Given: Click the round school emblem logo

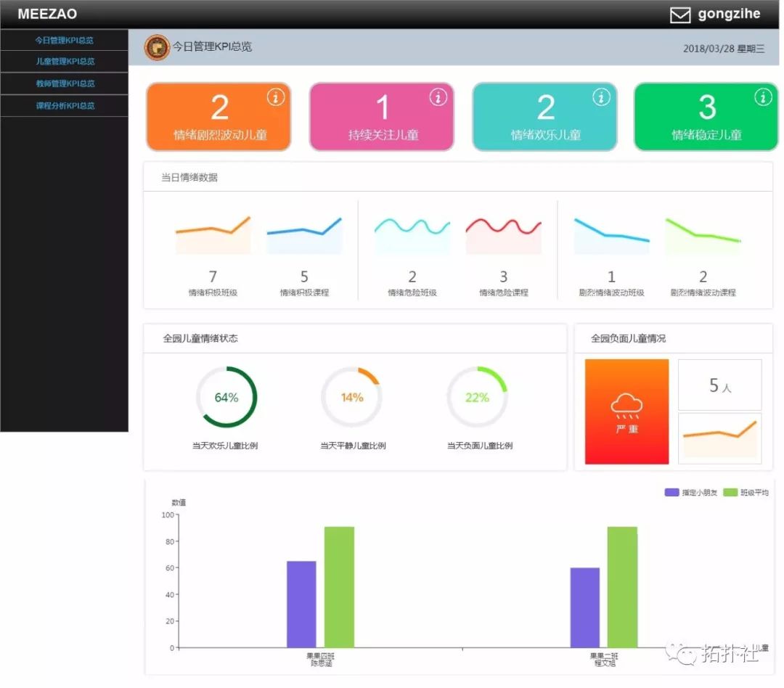Looking at the screenshot, I should 157,47.
